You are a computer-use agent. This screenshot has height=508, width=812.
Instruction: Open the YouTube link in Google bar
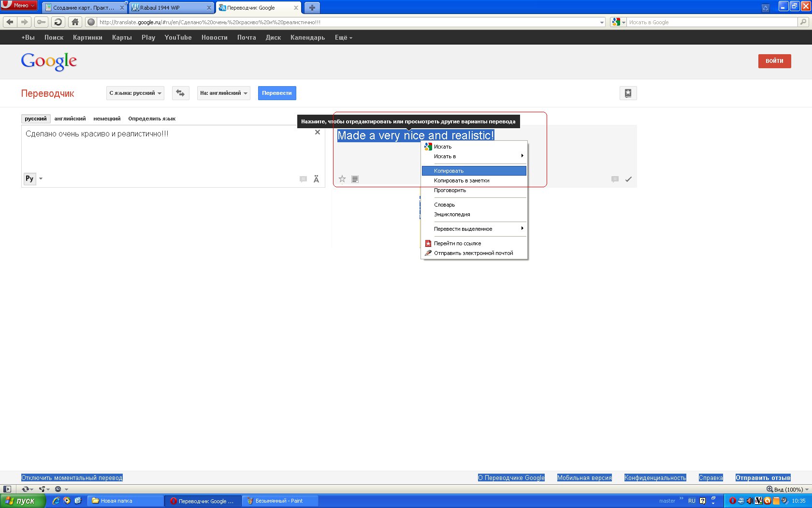[178, 37]
